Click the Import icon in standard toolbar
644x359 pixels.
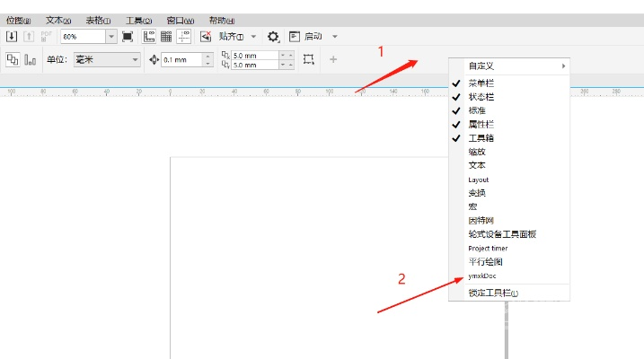pyautogui.click(x=12, y=36)
